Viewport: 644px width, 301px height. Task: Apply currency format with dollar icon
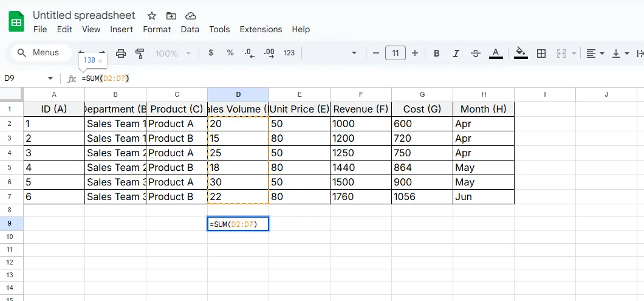[211, 53]
